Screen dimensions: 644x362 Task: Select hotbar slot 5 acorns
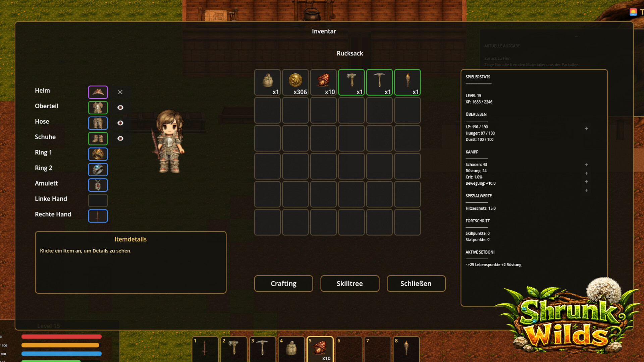320,349
